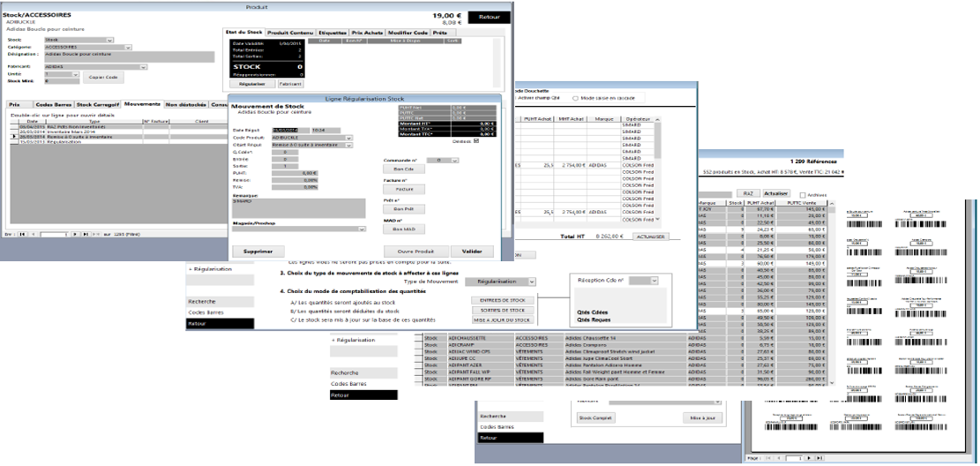Click the Opérateur list vertical scrollbar
This screenshot has height=466, width=980.
[657, 169]
